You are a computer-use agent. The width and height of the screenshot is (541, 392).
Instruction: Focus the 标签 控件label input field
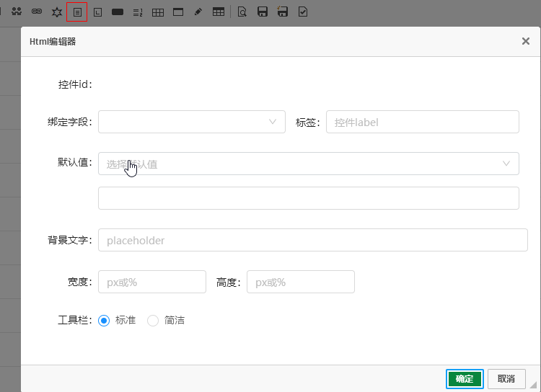click(422, 122)
